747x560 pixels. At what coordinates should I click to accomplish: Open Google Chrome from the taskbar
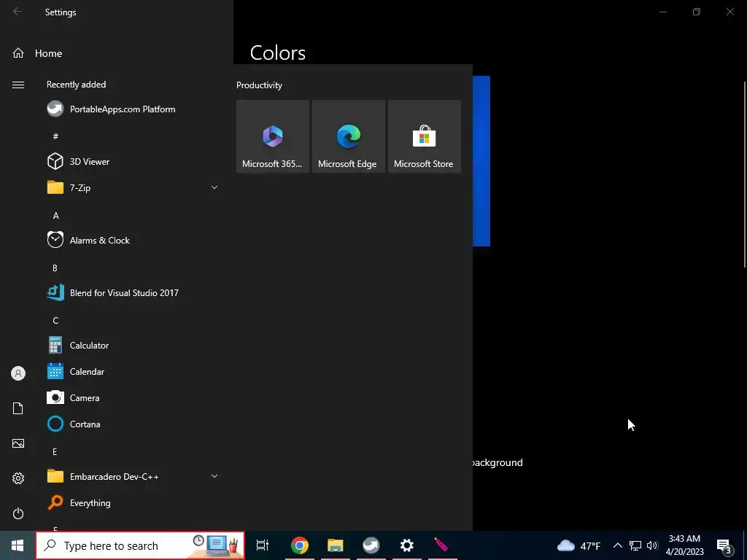click(x=300, y=545)
